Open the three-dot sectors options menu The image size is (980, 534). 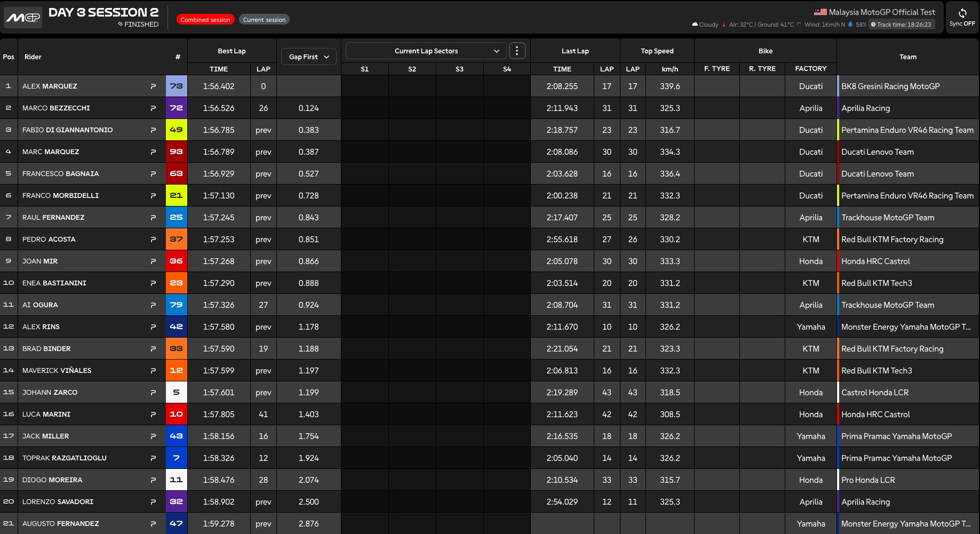517,51
